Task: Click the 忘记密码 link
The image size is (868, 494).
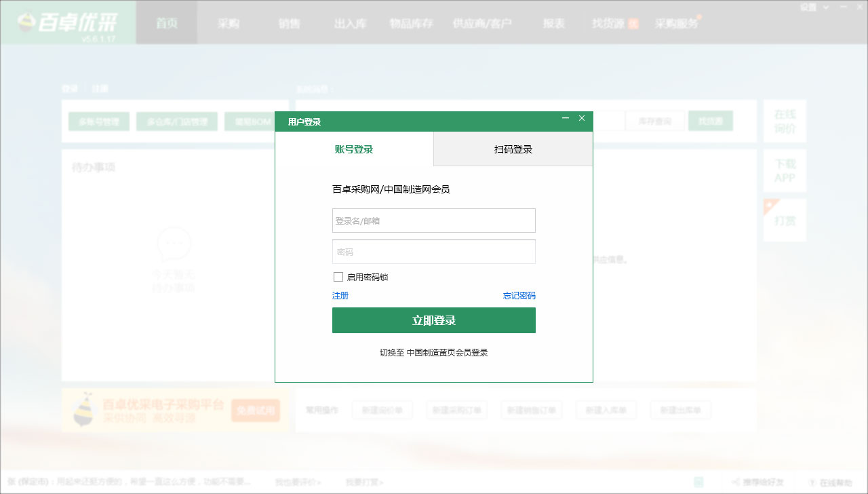Action: pos(519,296)
